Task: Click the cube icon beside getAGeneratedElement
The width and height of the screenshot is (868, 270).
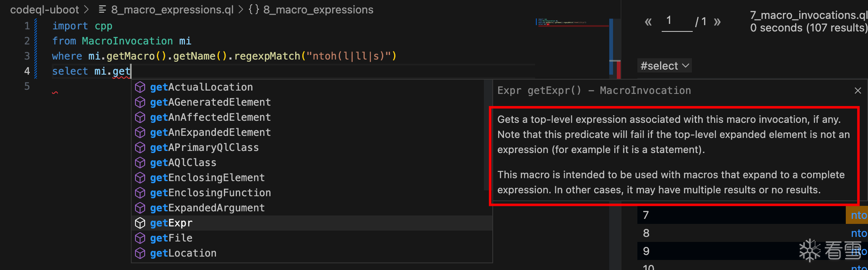Action: pos(140,102)
